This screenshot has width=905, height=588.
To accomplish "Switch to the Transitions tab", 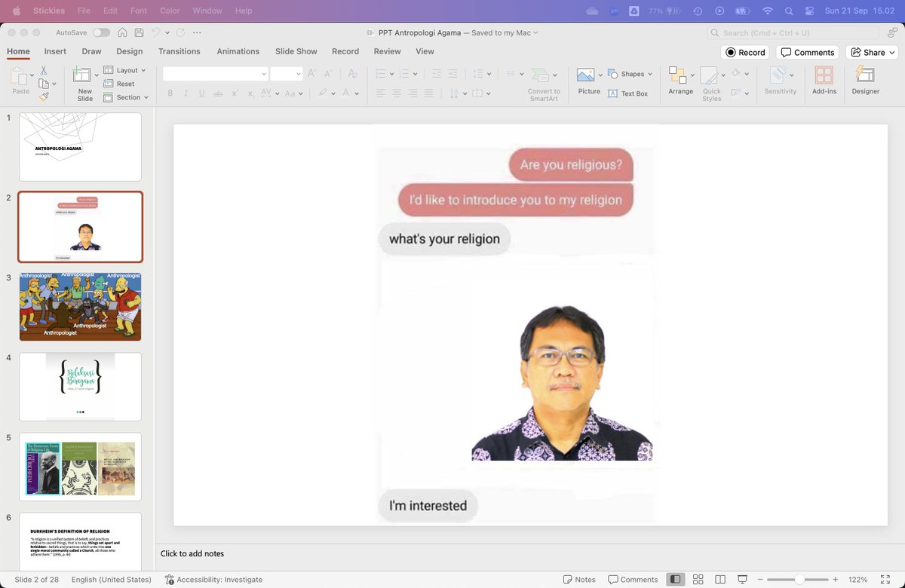I will [179, 51].
